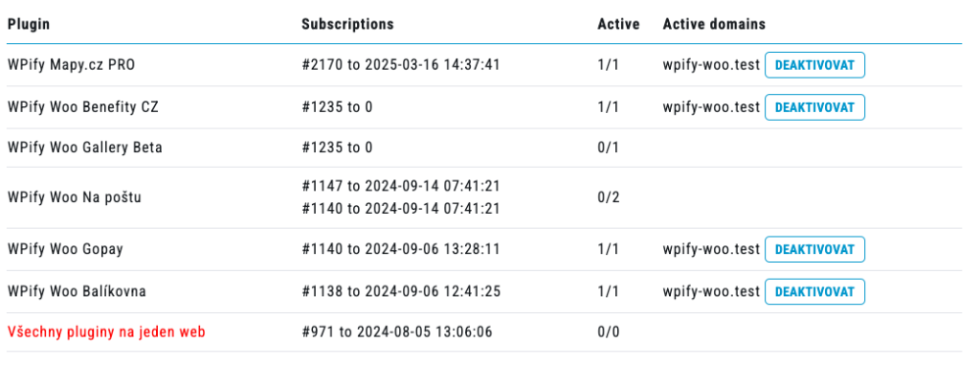Click the Subscriptions column header
Image resolution: width=980 pixels, height=366 pixels.
point(347,24)
